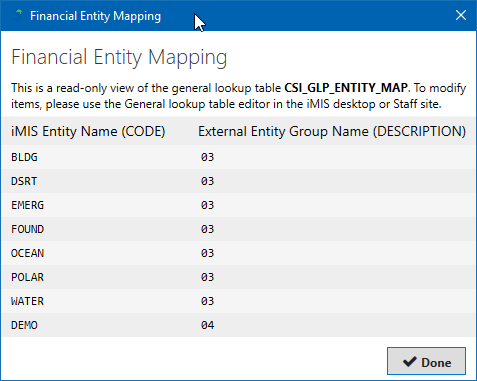This screenshot has width=477, height=381.
Task: Click the CSI_GLP_ENTITY_MAP table name text
Action: pyautogui.click(x=346, y=88)
